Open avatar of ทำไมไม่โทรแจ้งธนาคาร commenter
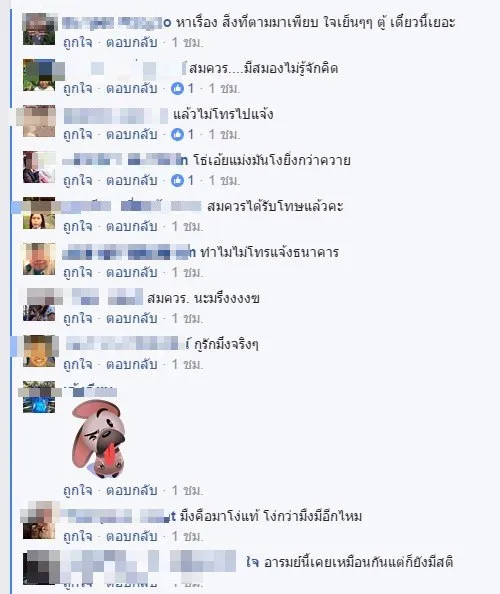The width and height of the screenshot is (500, 594). pos(39,259)
